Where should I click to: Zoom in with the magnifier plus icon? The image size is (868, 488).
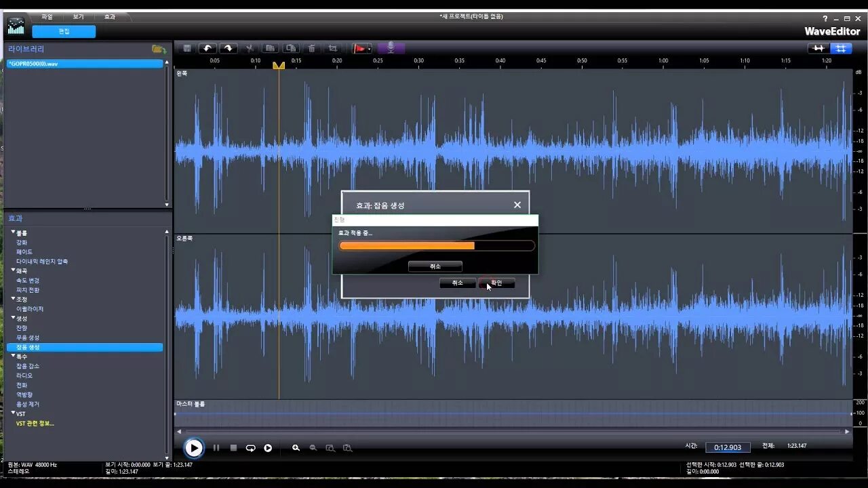click(296, 448)
